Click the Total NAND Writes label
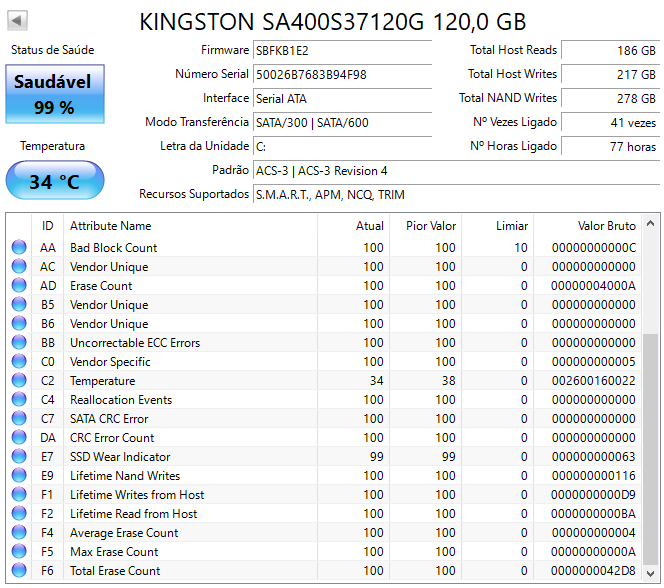This screenshot has width=664, height=588. 508,98
